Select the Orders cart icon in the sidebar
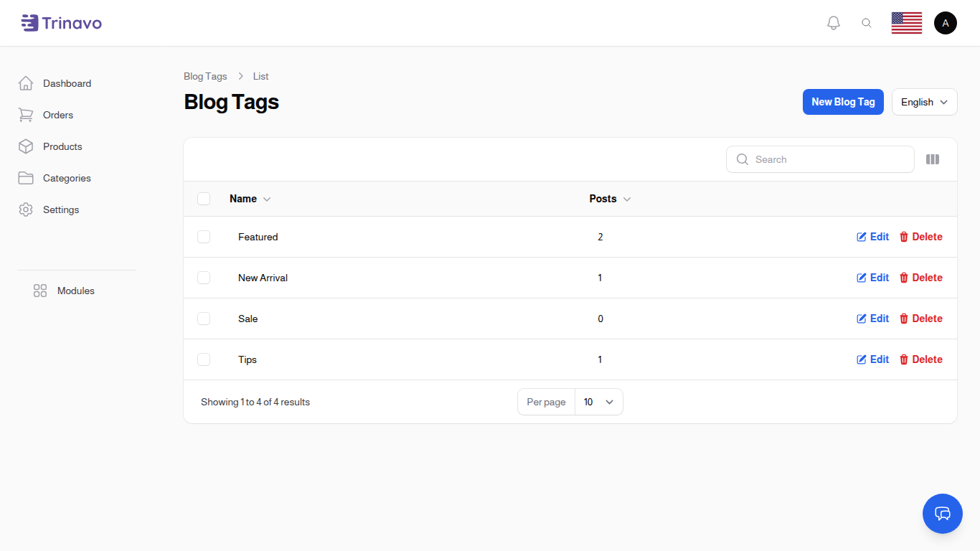980x551 pixels. coord(26,115)
